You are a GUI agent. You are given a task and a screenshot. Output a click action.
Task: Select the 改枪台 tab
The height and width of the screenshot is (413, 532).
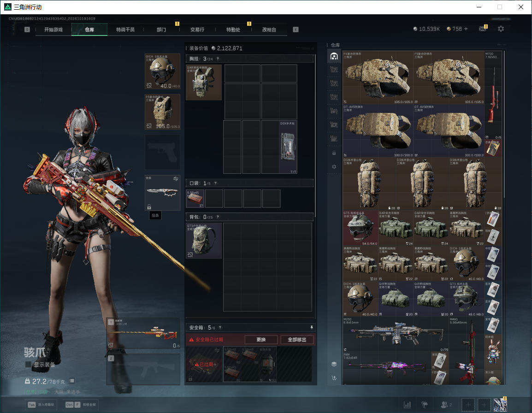pos(269,29)
